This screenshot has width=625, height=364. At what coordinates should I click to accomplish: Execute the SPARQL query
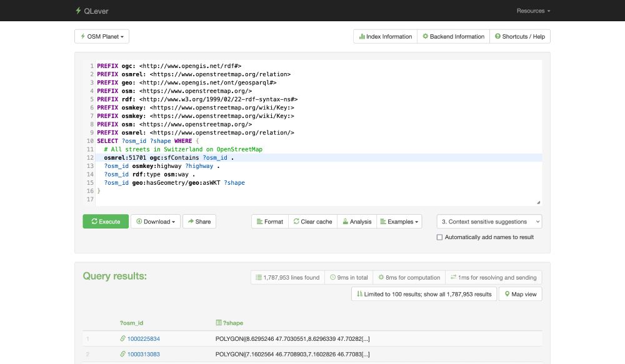[106, 222]
